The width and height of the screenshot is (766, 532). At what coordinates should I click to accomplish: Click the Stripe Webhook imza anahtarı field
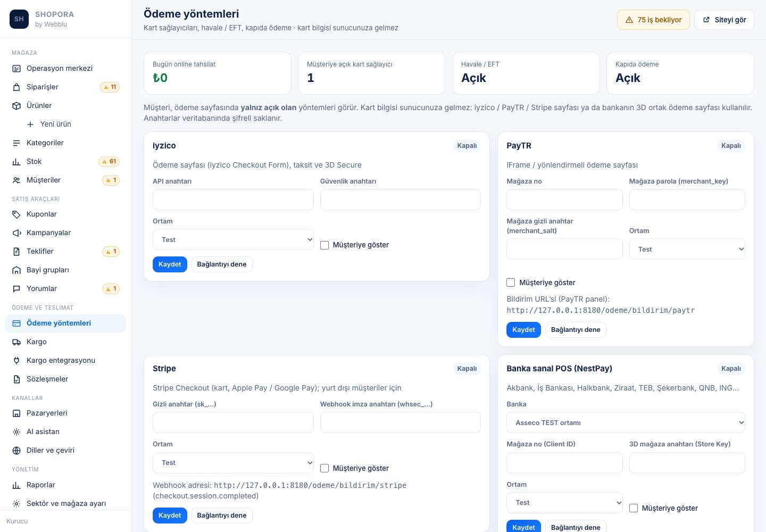point(401,422)
